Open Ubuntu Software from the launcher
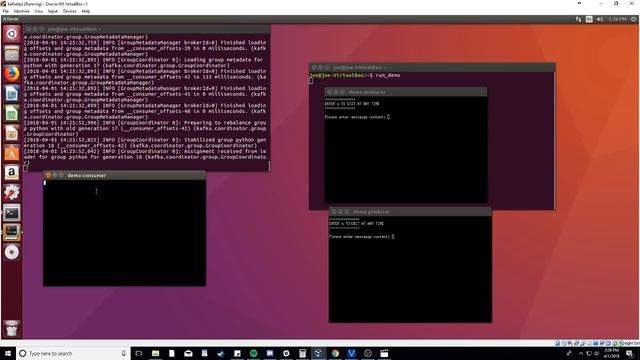Screen dimensions: 640x360 coord(11,153)
